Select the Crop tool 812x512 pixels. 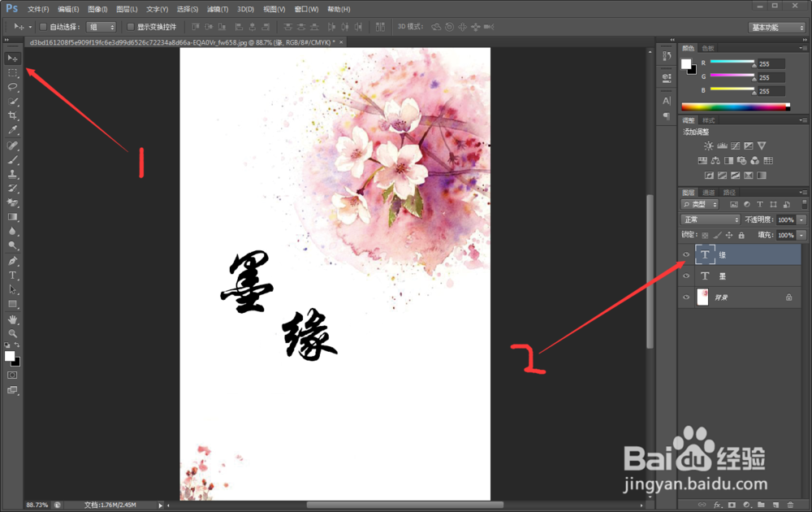[12, 115]
